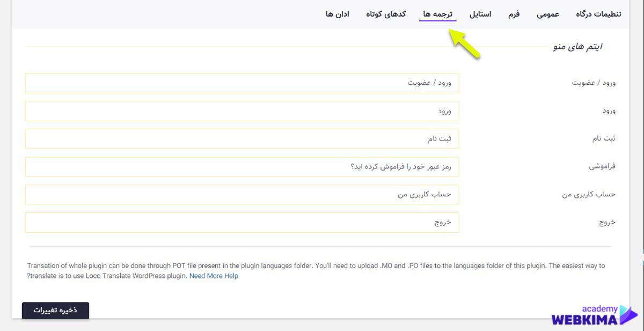Click the ذخیره تغییرات button
Image resolution: width=644 pixels, height=331 pixels.
click(55, 311)
